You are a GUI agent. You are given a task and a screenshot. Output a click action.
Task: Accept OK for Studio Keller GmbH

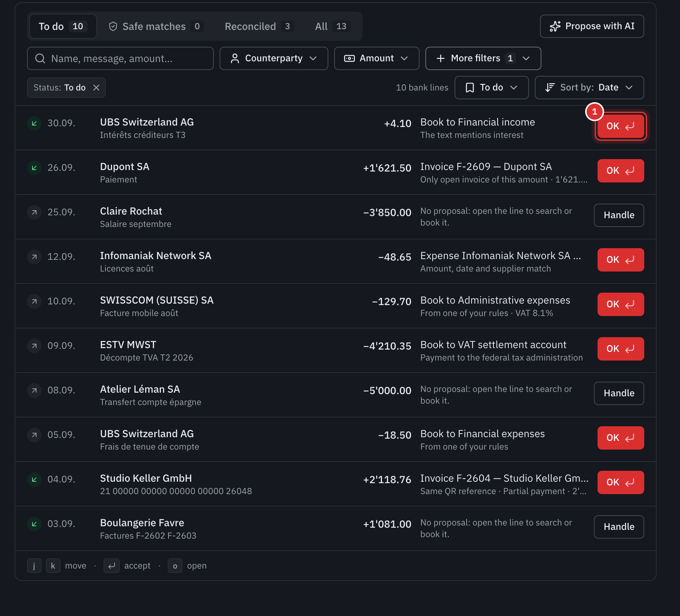pos(621,482)
